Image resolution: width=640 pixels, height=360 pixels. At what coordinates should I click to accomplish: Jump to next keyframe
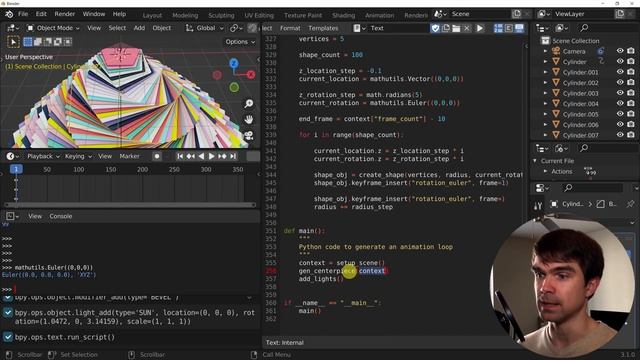point(222,156)
